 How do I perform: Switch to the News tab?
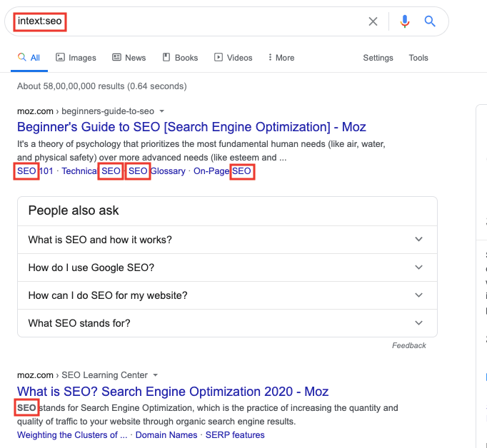(129, 58)
